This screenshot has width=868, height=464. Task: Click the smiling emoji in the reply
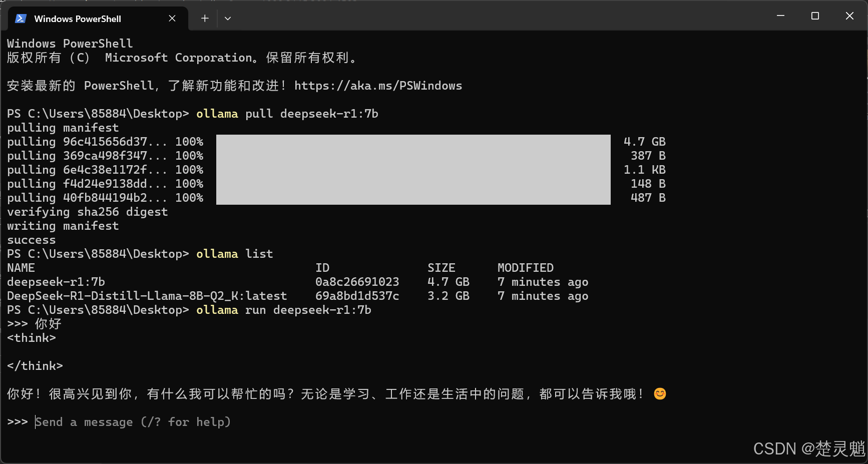click(x=660, y=394)
